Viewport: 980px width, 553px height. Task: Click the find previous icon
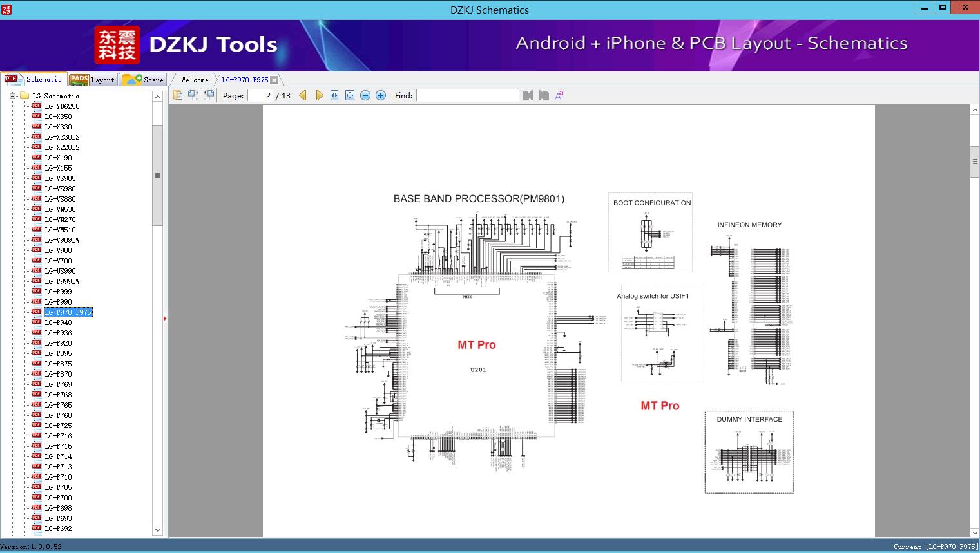point(528,95)
